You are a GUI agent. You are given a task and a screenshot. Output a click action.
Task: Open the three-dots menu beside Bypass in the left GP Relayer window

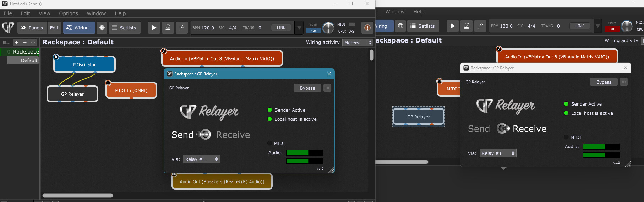click(x=327, y=88)
